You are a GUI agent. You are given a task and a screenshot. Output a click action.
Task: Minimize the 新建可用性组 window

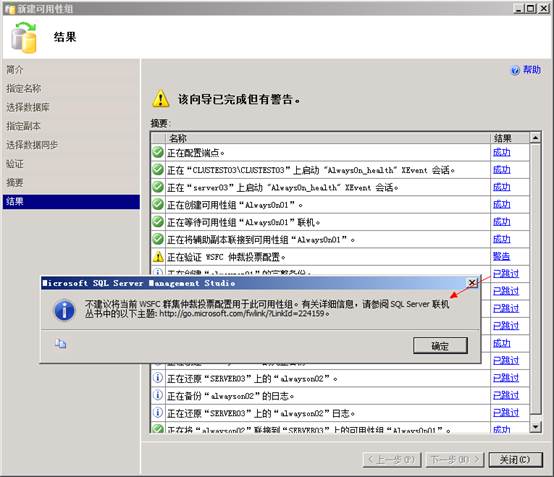pos(518,8)
